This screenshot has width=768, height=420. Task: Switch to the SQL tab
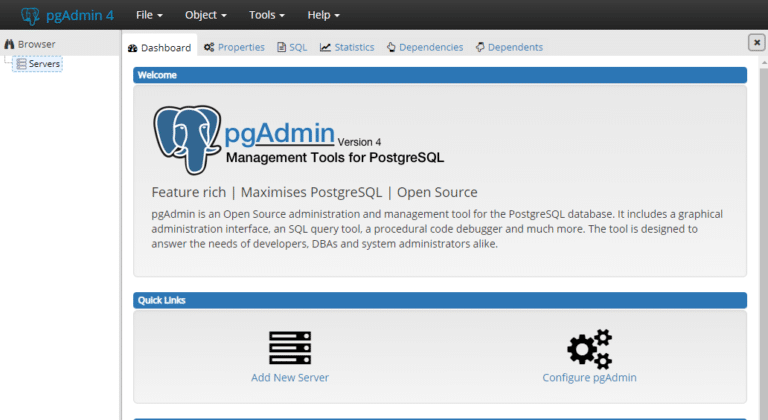tap(292, 47)
